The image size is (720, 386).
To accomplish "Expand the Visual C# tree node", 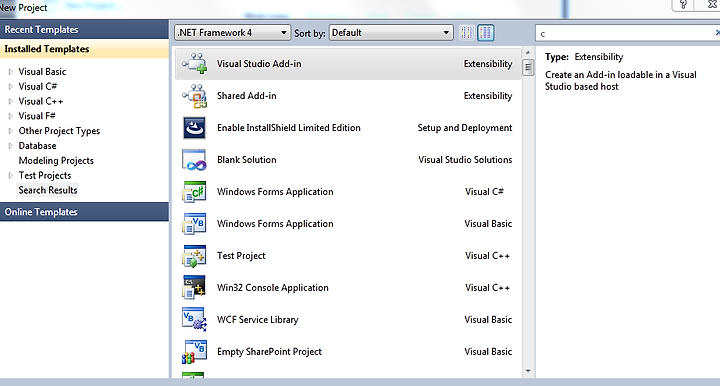I will click(11, 86).
